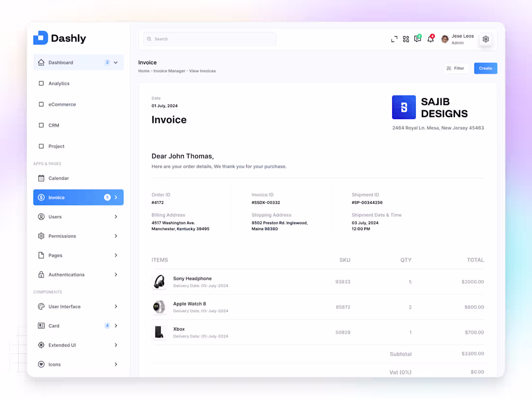Open the messages chat icon in topbar
This screenshot has height=399, width=532.
point(417,39)
